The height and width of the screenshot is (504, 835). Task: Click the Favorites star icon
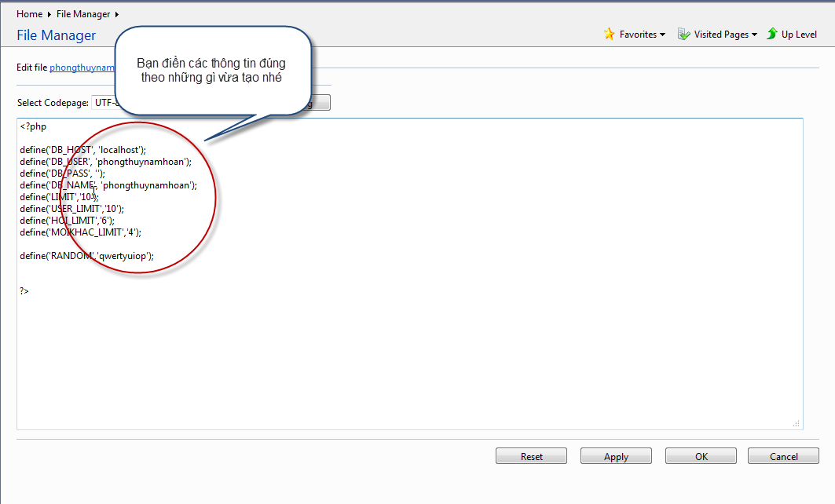609,34
